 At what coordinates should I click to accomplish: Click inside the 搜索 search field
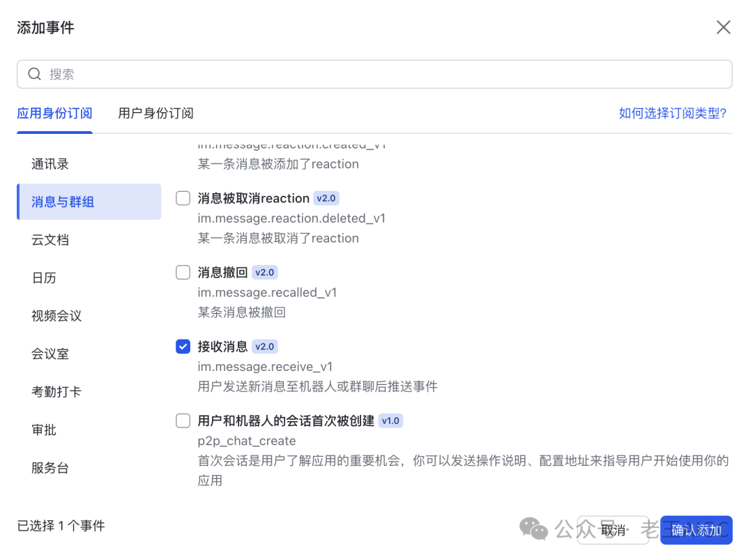(209, 74)
